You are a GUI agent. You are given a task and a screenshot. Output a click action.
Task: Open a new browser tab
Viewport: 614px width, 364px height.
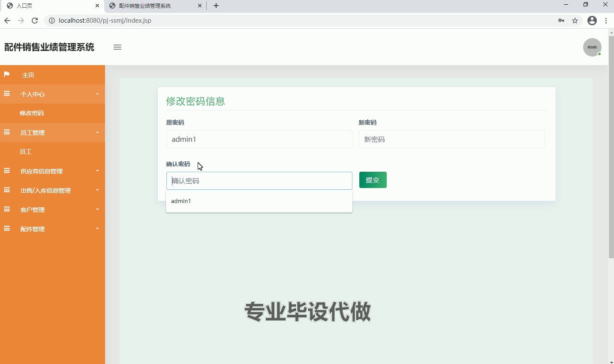216,6
